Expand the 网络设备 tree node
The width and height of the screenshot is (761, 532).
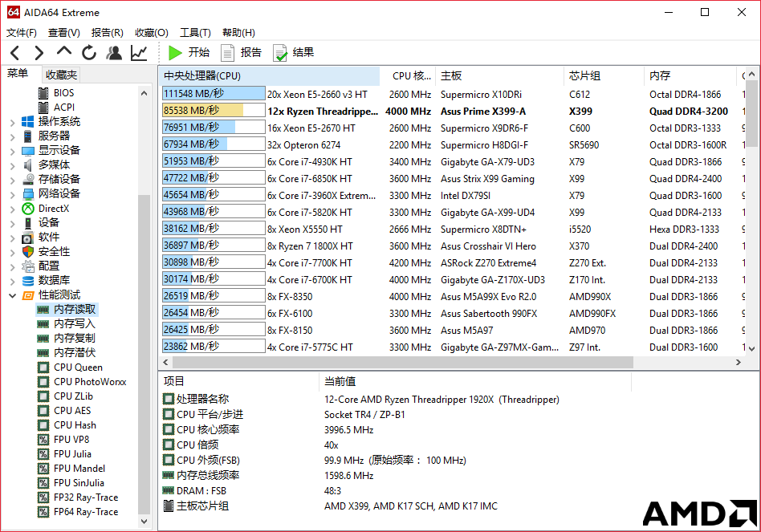click(x=13, y=194)
